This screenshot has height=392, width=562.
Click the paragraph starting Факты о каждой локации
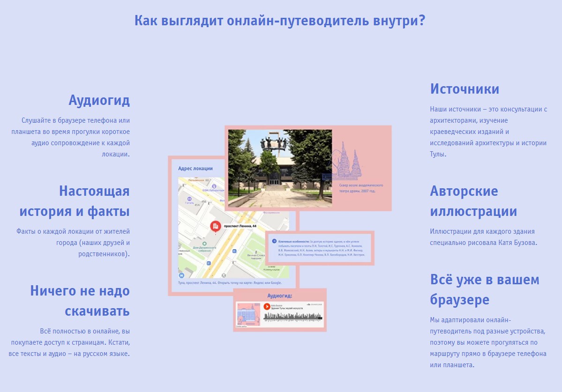[73, 243]
